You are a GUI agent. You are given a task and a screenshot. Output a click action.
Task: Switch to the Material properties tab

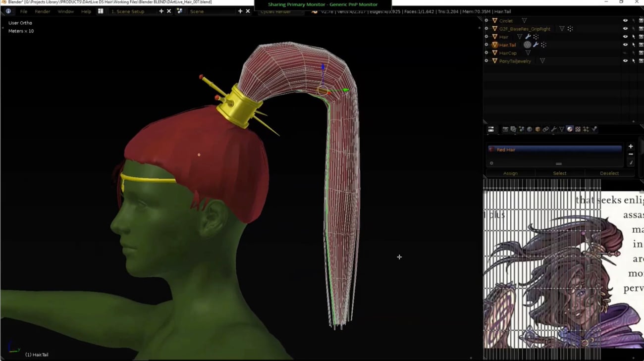(x=570, y=129)
